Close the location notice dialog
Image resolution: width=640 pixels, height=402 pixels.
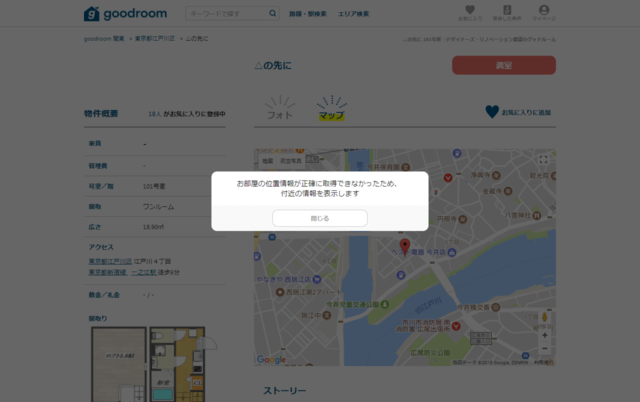click(320, 218)
